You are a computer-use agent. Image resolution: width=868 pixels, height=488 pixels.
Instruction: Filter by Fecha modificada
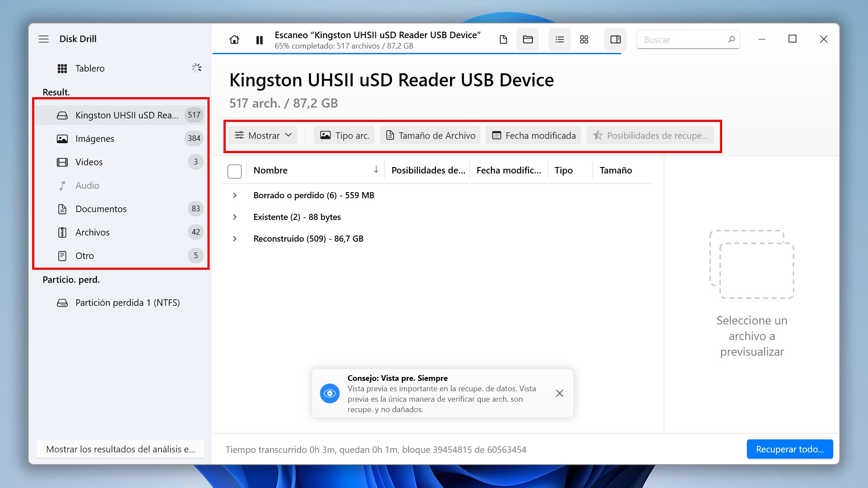coord(533,135)
